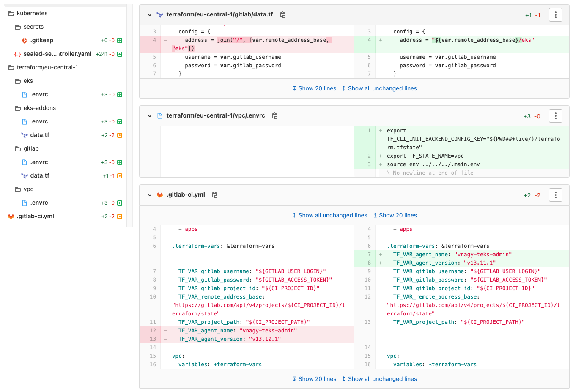The width and height of the screenshot is (573, 392).
Task: Select the kubernetes folder in the file tree
Action: (29, 13)
